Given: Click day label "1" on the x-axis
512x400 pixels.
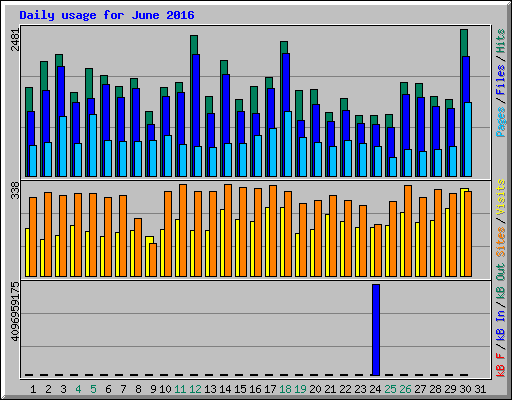Looking at the screenshot, I should [33, 389].
